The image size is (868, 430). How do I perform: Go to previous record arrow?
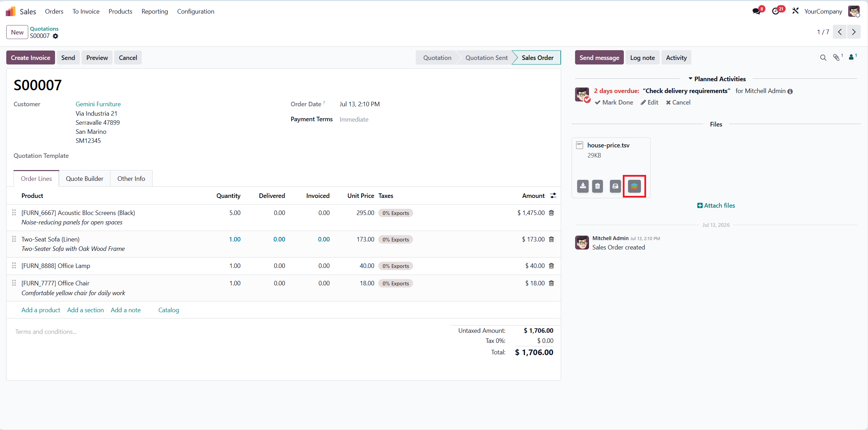pyautogui.click(x=840, y=32)
